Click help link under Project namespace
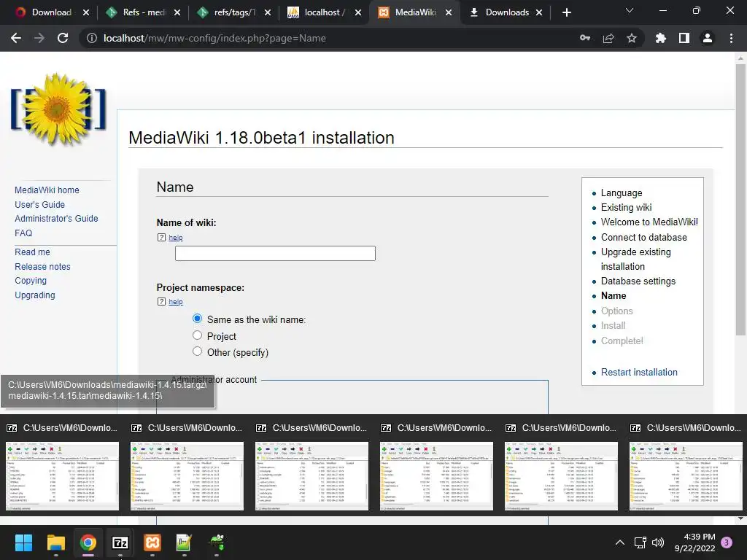The image size is (747, 560). [175, 301]
